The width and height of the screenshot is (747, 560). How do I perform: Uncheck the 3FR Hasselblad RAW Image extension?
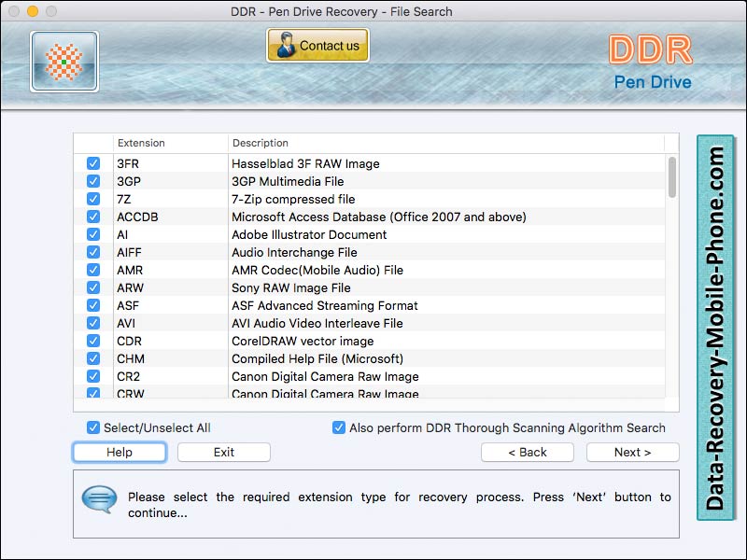point(93,162)
